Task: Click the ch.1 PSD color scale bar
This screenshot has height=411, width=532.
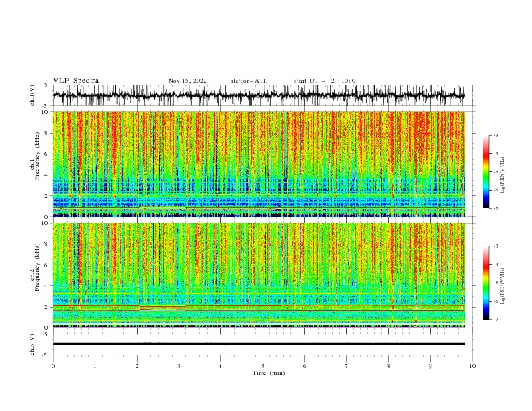Action: pos(486,172)
